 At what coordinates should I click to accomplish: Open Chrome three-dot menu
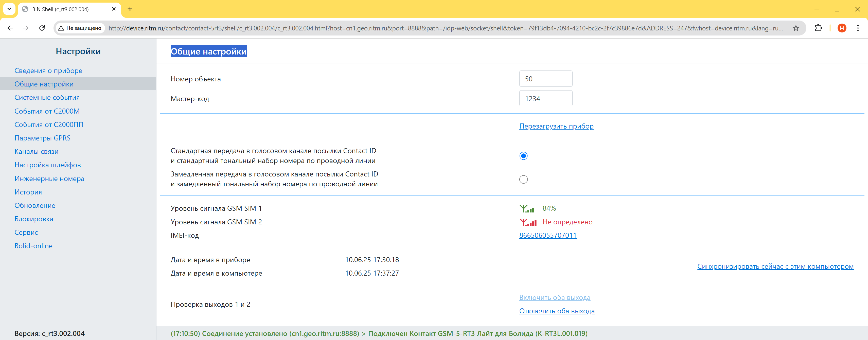point(858,28)
